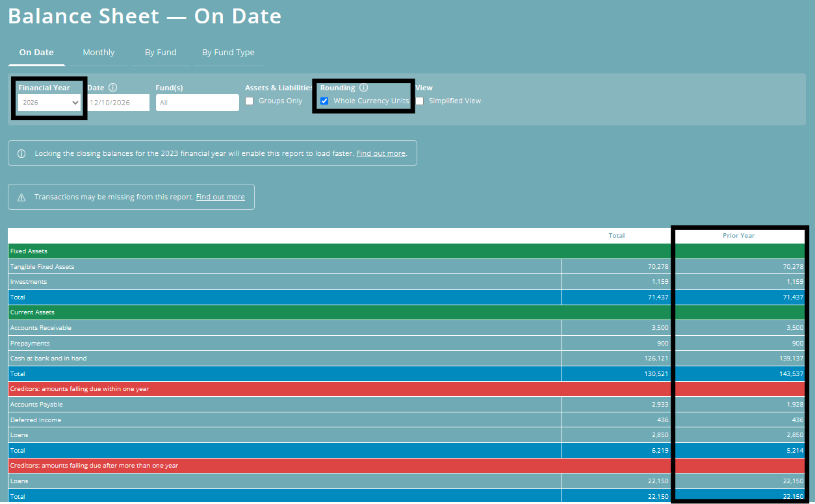The image size is (815, 504).
Task: Click the Date field showing 12/10/2026
Action: (x=118, y=103)
